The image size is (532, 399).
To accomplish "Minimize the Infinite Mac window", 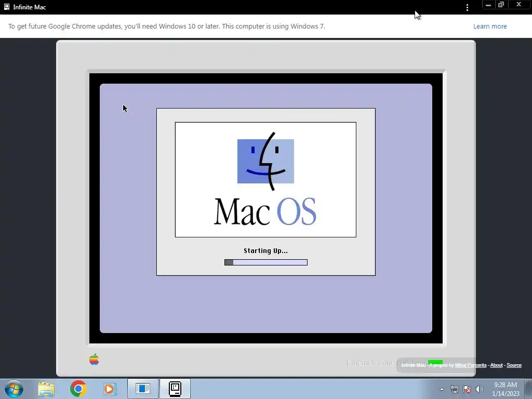I will point(488,5).
